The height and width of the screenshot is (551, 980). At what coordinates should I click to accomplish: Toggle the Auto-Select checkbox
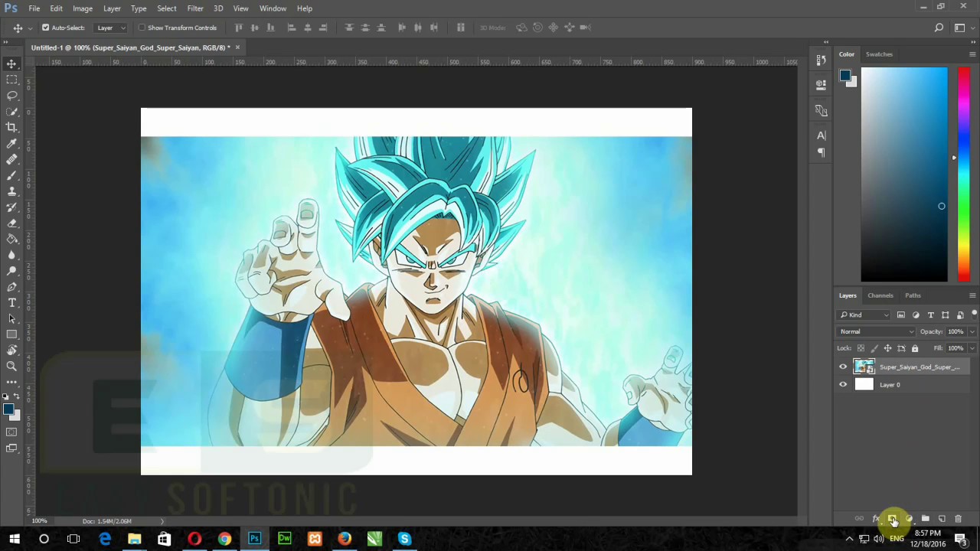pyautogui.click(x=45, y=28)
